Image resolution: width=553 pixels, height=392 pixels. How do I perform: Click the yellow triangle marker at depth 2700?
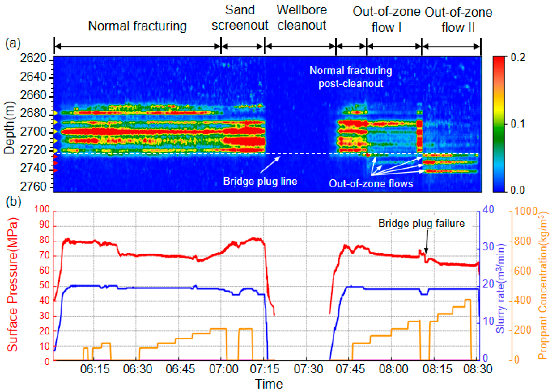pos(55,131)
